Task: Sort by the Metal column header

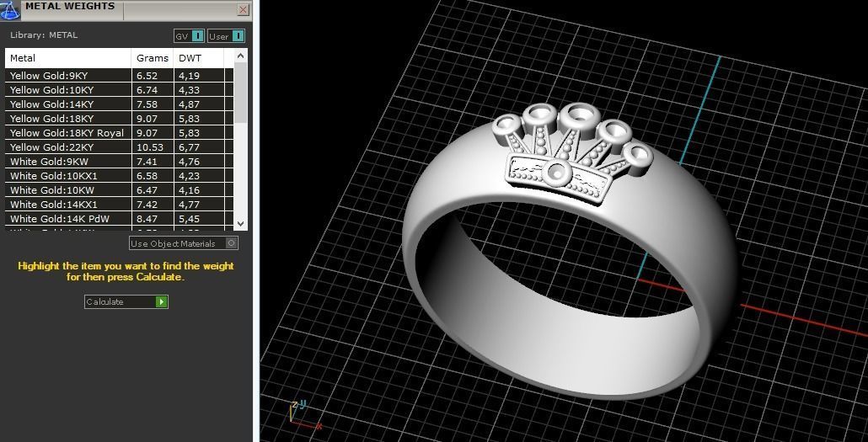Action: 68,58
